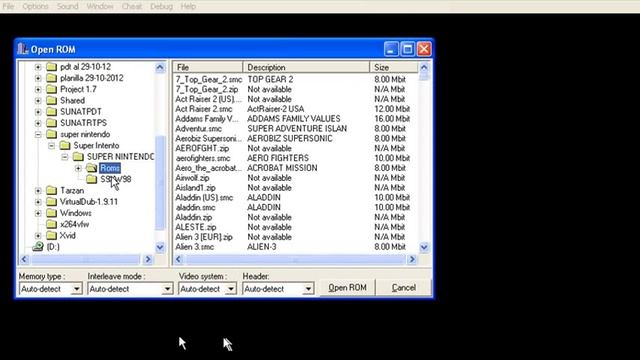Select the Aisland1.zip file

(x=196, y=188)
